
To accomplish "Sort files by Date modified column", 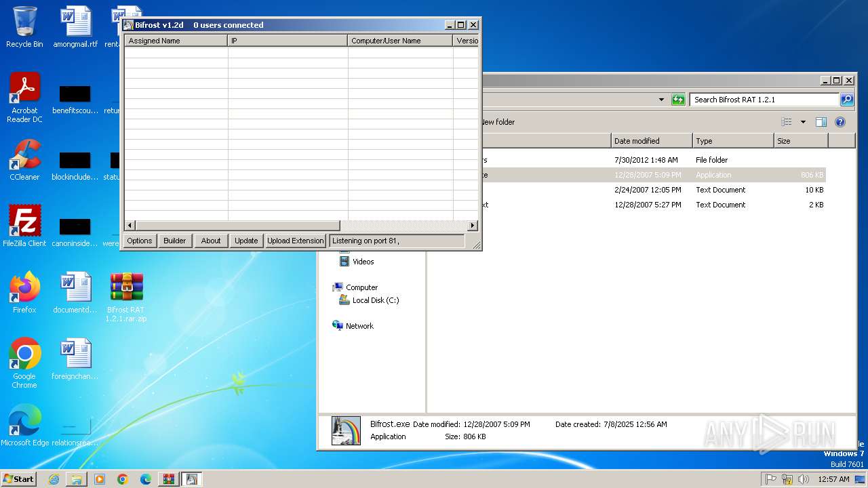I will (x=652, y=141).
